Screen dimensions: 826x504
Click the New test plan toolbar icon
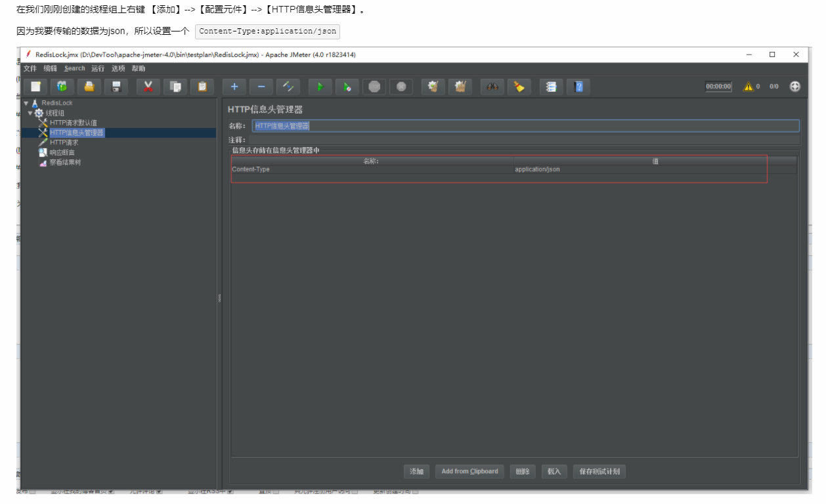pos(35,86)
